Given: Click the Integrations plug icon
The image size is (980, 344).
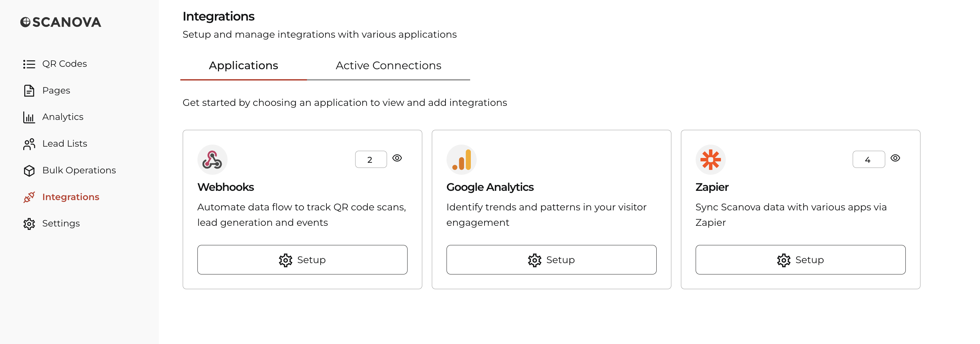Looking at the screenshot, I should pyautogui.click(x=29, y=197).
